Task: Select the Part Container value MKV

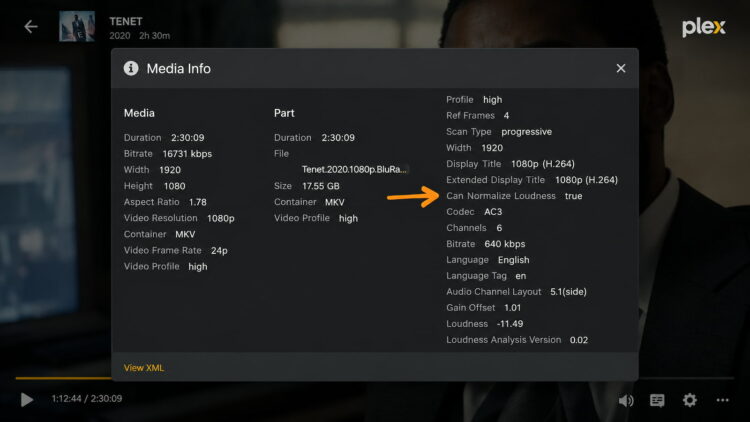Action: (x=334, y=202)
